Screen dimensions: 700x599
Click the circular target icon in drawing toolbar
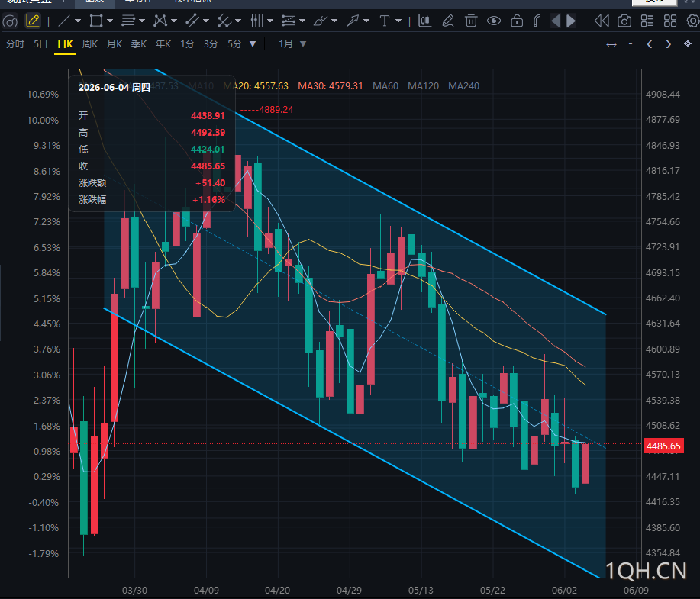(x=10, y=21)
